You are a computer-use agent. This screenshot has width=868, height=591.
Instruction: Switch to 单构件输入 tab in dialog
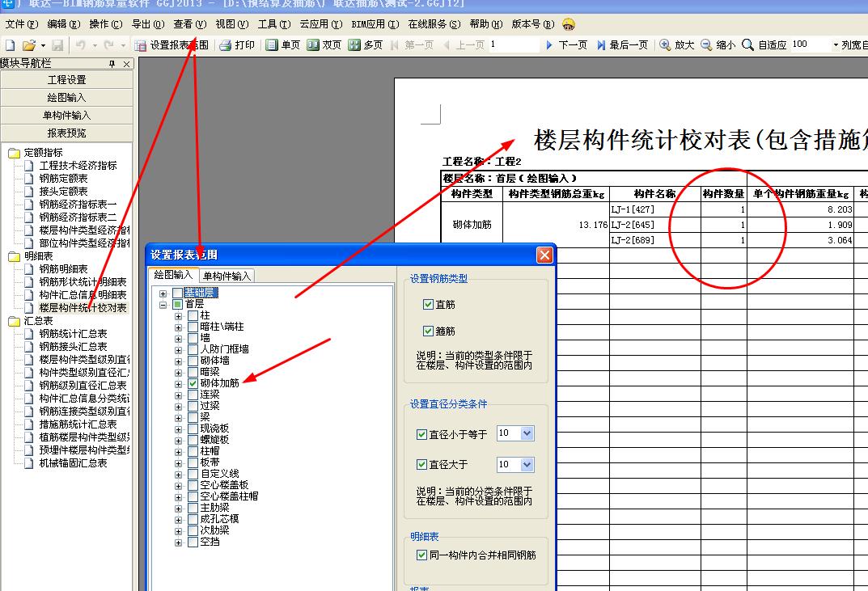pos(227,276)
